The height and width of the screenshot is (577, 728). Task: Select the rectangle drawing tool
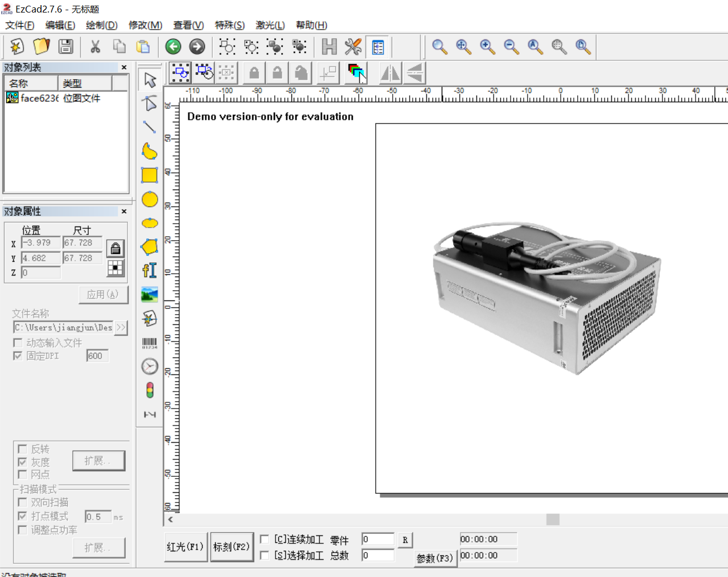[150, 175]
